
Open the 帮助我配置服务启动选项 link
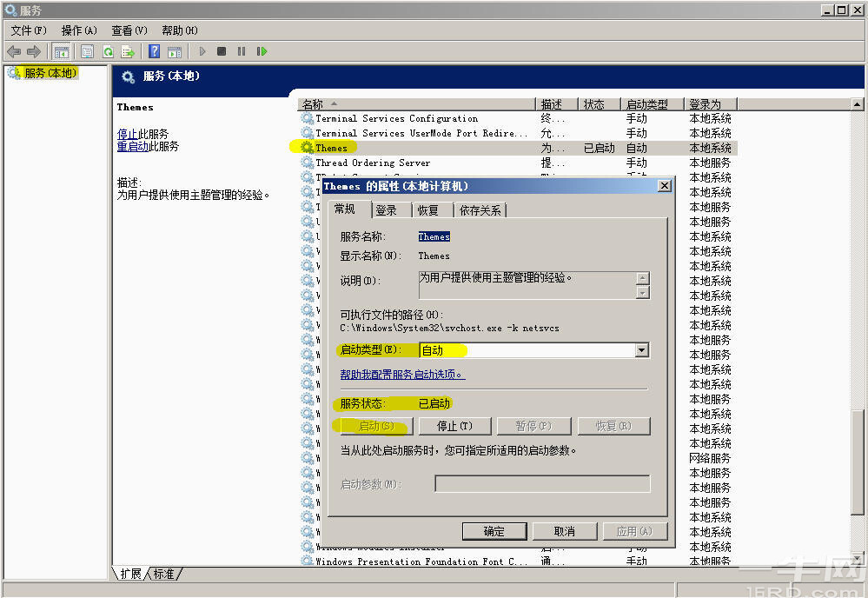[401, 375]
